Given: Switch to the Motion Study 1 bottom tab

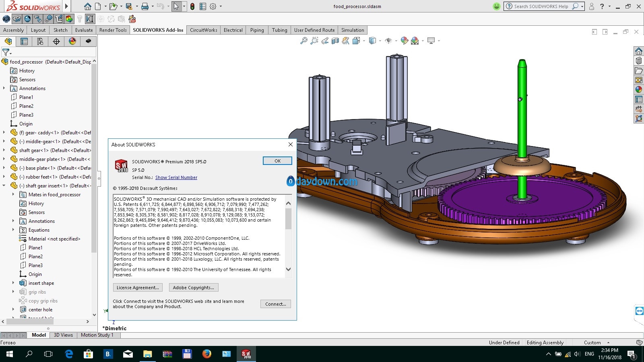Looking at the screenshot, I should 97,335.
